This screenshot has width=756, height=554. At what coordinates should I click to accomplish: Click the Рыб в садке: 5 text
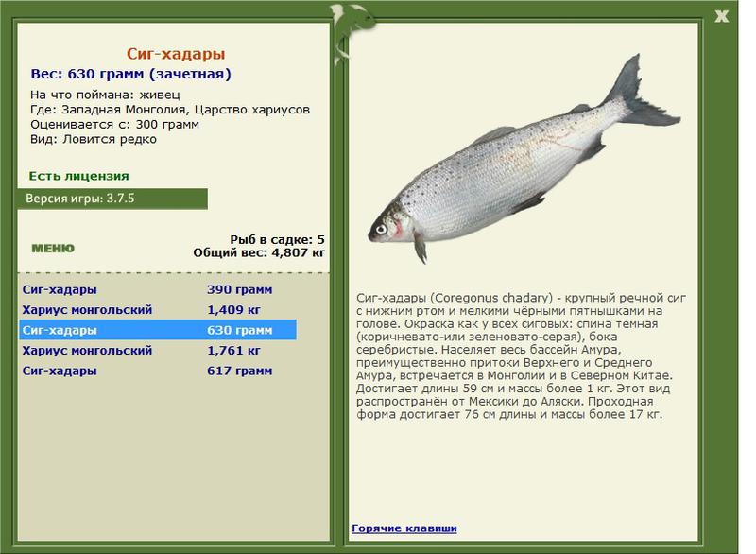click(x=277, y=239)
